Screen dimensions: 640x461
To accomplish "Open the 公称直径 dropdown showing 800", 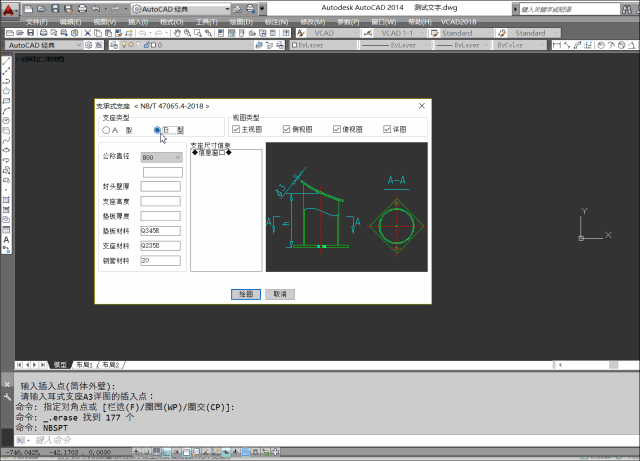I will [x=161, y=157].
